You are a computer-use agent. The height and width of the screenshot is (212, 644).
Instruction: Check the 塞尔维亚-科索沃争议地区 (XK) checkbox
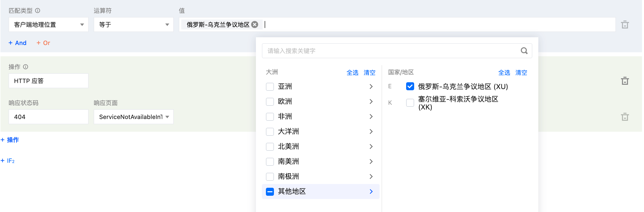click(x=410, y=103)
